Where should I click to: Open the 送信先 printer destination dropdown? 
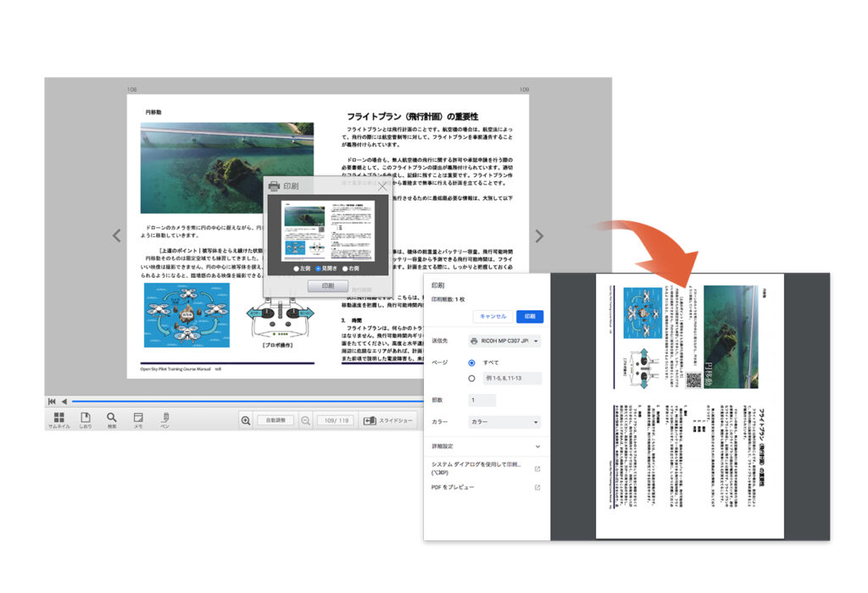click(x=505, y=341)
